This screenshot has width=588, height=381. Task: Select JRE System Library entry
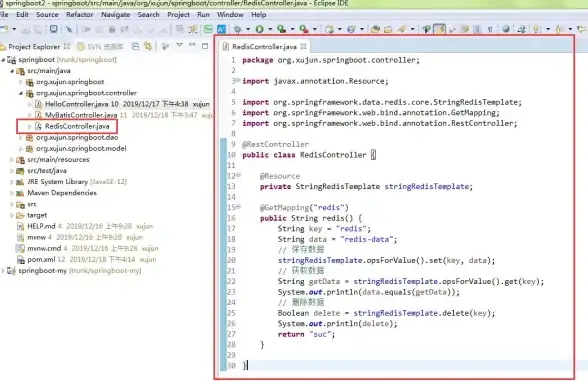click(57, 182)
